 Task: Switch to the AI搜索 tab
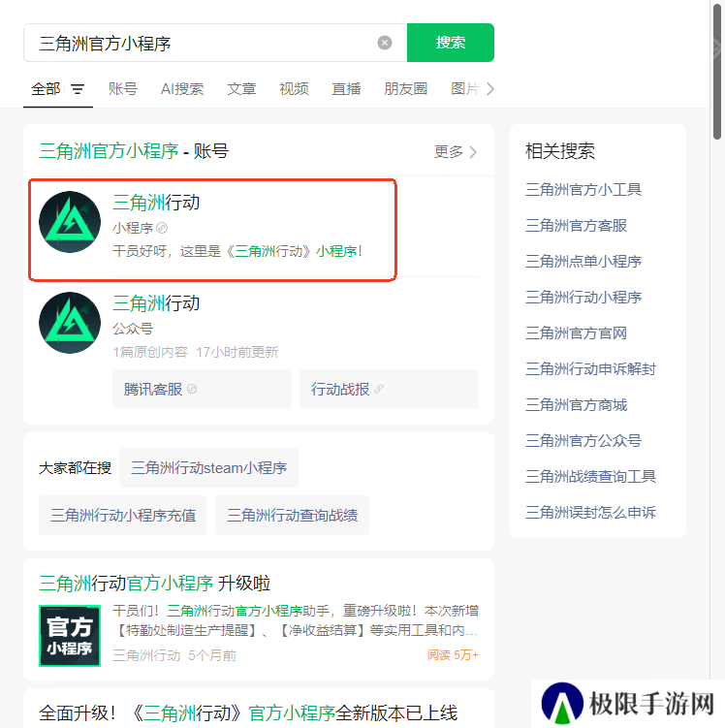pyautogui.click(x=182, y=88)
